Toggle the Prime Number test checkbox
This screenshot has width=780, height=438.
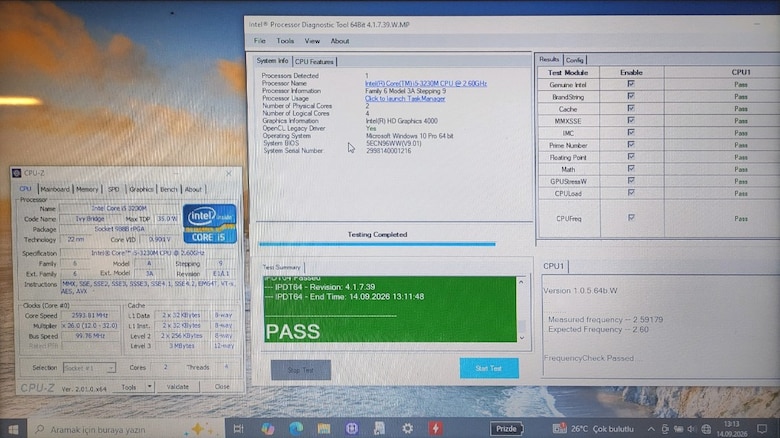[x=631, y=144]
